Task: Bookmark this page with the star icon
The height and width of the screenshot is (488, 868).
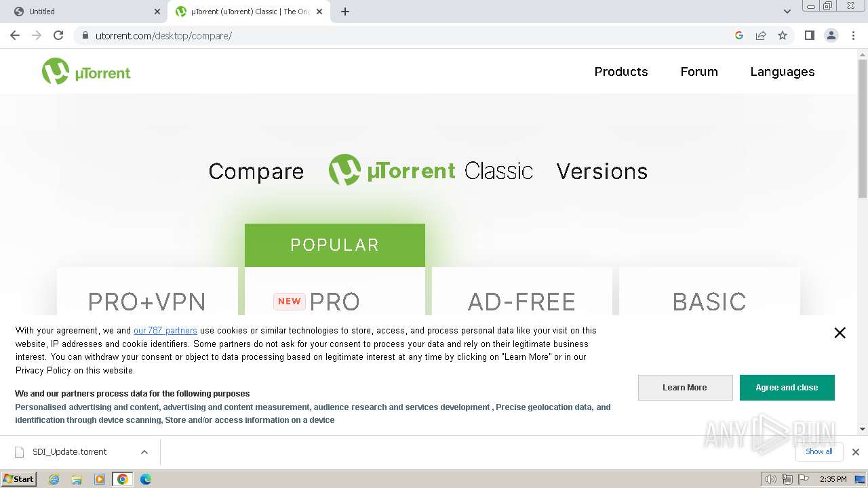Action: 783,35
